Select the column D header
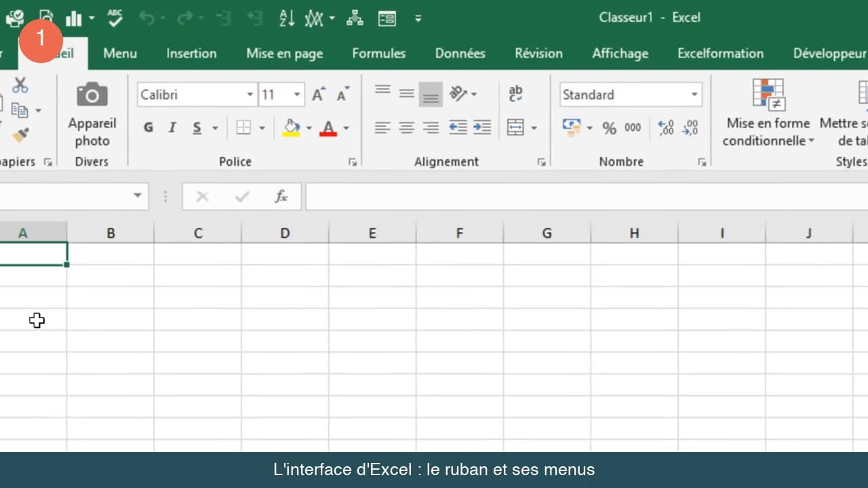 (285, 233)
